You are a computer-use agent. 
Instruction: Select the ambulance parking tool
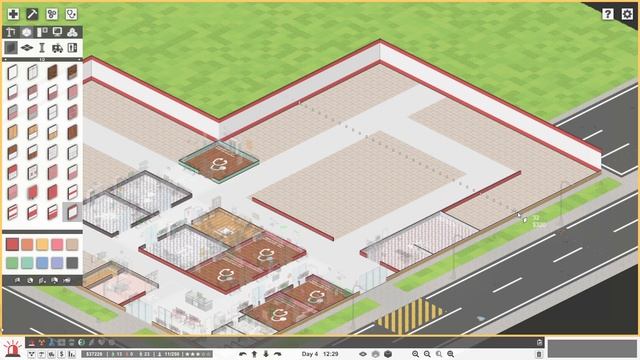pos(57,48)
